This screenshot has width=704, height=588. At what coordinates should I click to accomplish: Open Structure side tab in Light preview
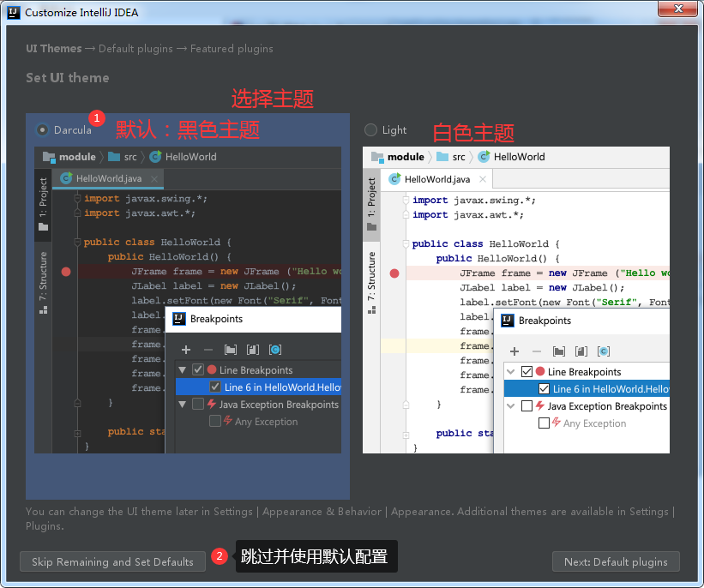(371, 283)
